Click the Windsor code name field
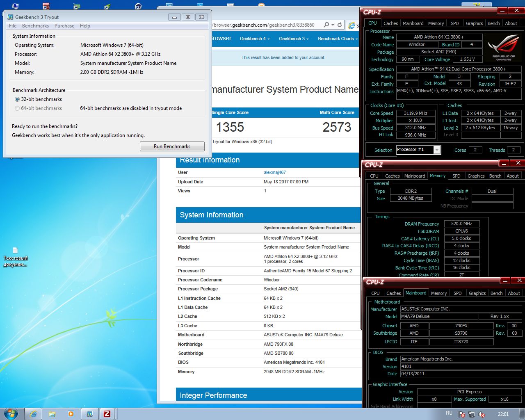 [416, 44]
